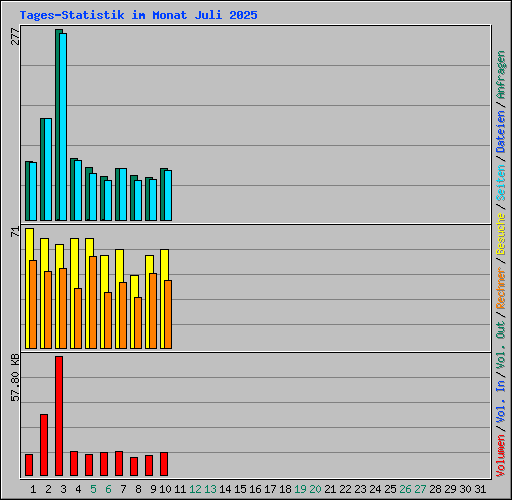Image resolution: width=512 pixels, height=500 pixels.
Task: Click green day label '12' on the x-axis
Action: [195, 489]
